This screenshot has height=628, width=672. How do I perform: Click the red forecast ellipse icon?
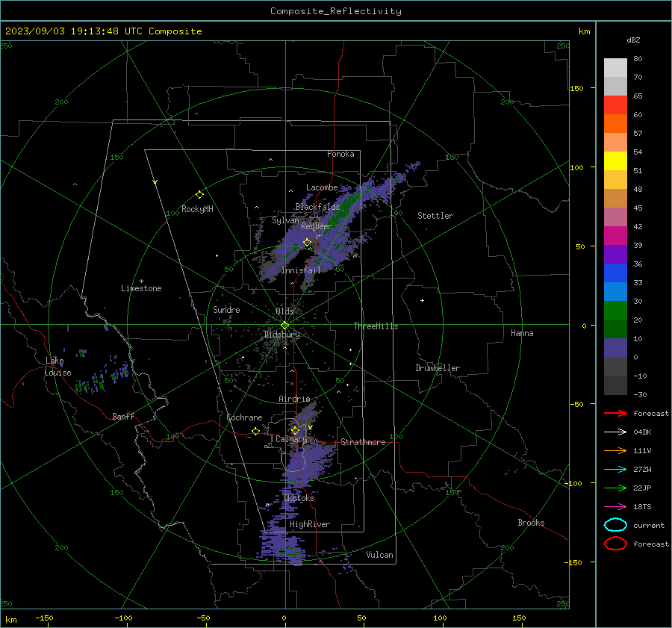[x=615, y=544]
